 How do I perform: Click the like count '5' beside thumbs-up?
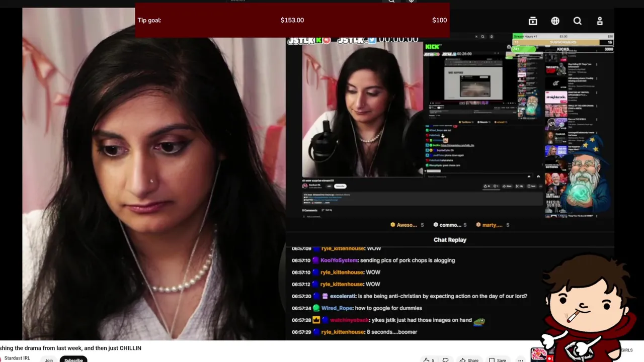pyautogui.click(x=433, y=360)
